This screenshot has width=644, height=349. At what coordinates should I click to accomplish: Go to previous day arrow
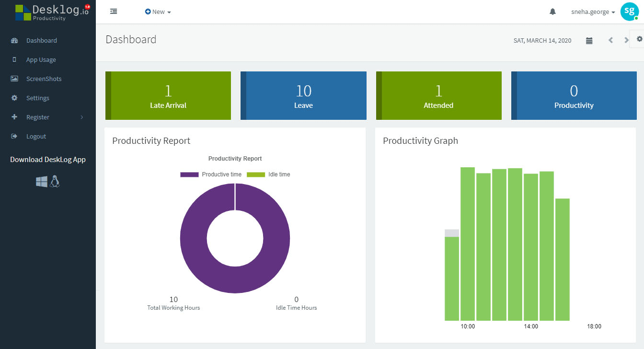tap(610, 40)
